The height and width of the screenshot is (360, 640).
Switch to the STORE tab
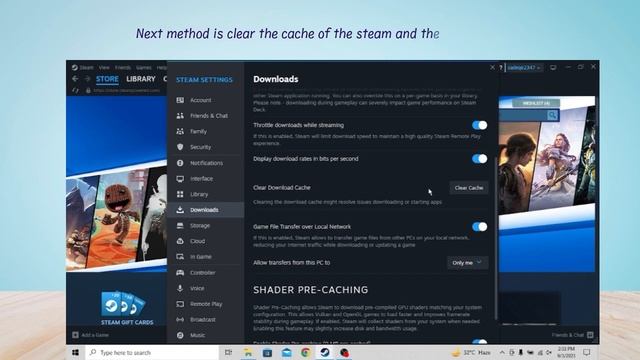(107, 79)
